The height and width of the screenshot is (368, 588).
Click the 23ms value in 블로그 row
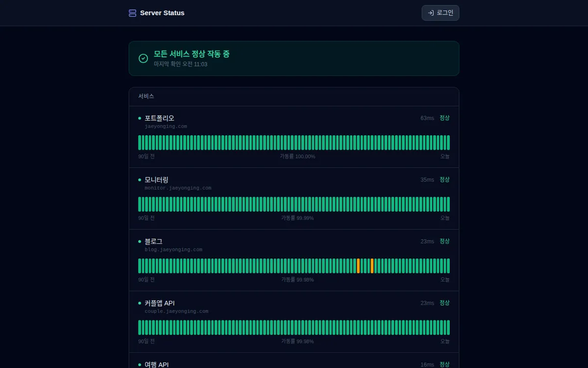(x=427, y=241)
